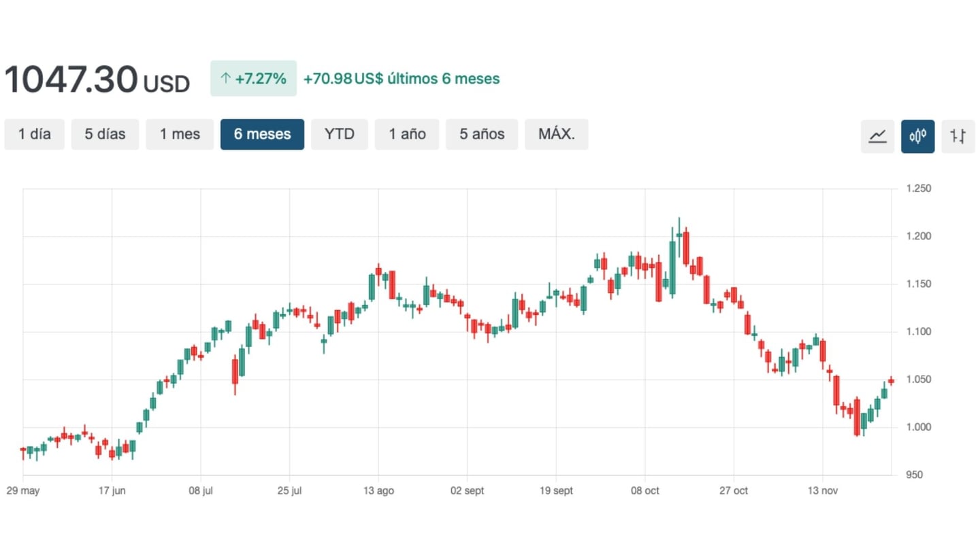This screenshot has width=980, height=551.
Task: Switch to the line chart view
Action: tap(877, 136)
